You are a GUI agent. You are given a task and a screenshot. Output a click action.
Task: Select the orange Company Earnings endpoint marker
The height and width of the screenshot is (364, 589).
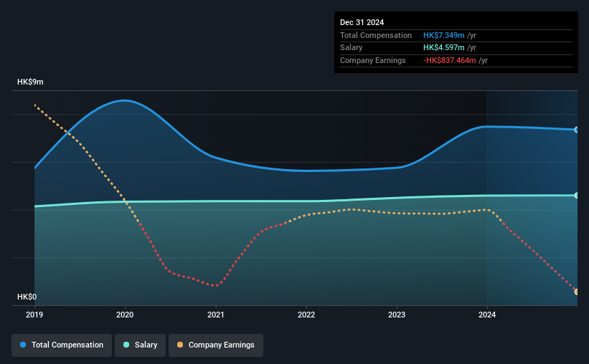tap(577, 292)
